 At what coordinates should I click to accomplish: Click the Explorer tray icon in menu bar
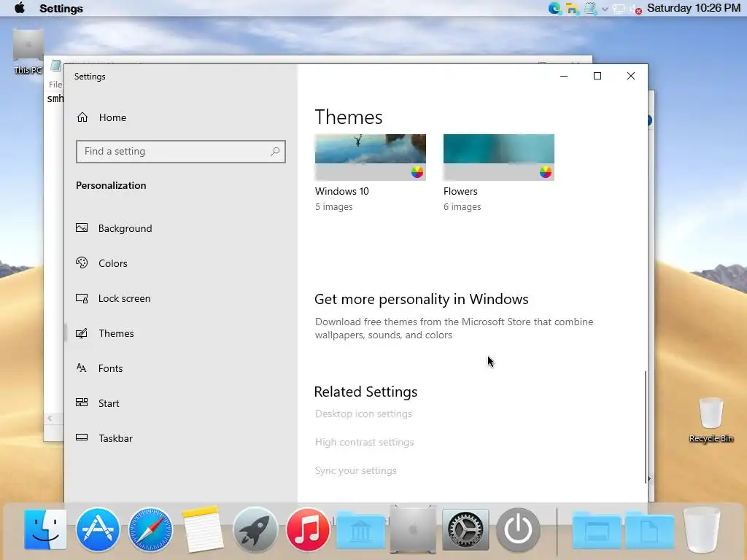point(572,8)
